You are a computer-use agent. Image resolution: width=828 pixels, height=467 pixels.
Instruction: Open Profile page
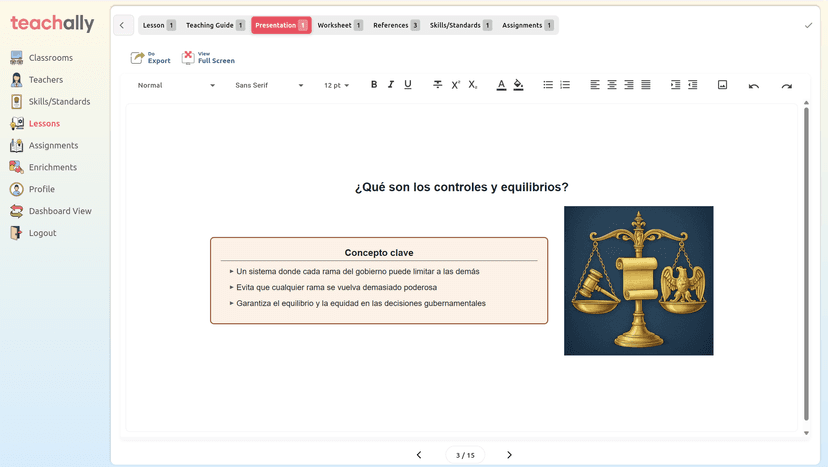point(32,189)
